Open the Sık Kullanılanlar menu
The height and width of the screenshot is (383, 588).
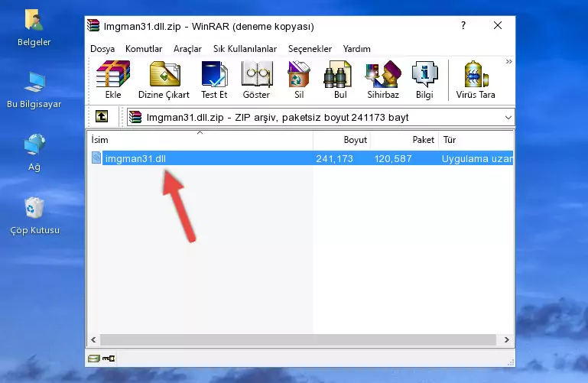click(x=245, y=49)
